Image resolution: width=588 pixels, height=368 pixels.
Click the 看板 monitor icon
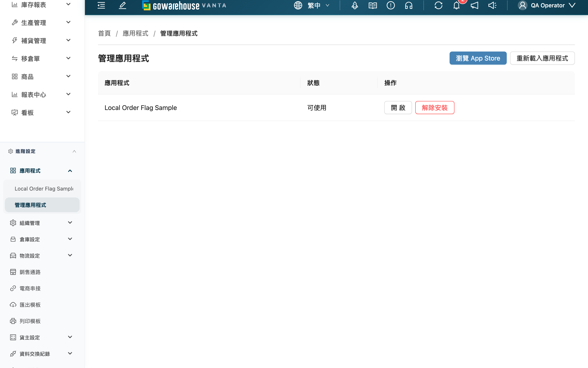click(14, 112)
